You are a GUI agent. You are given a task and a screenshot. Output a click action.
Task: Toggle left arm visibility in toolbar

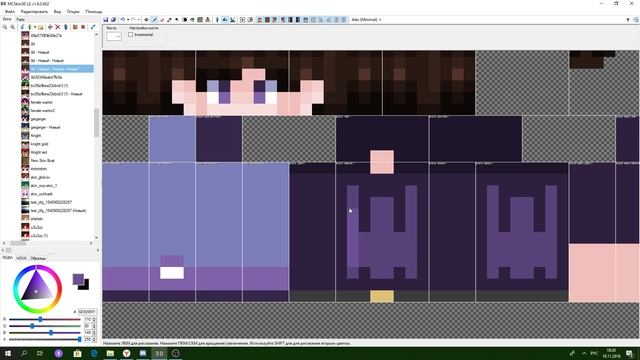click(274, 20)
